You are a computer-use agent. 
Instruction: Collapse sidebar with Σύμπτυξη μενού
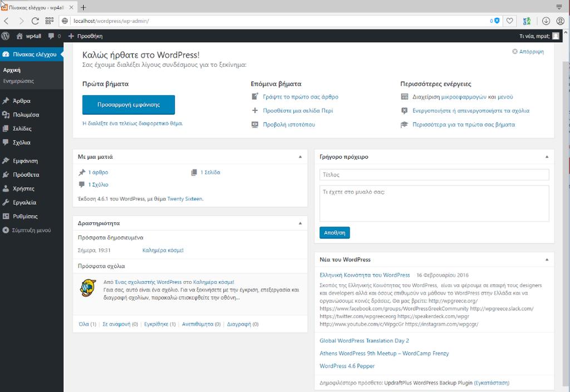(x=32, y=230)
